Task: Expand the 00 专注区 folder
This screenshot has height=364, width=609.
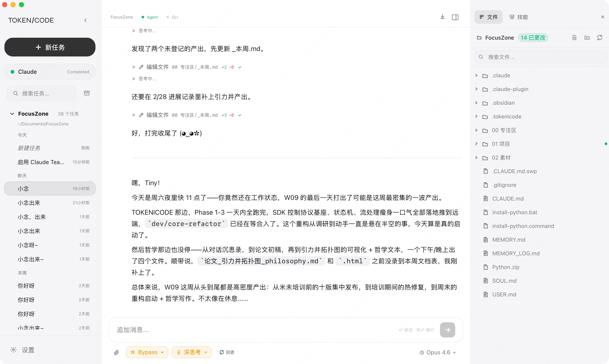Action: [x=476, y=130]
